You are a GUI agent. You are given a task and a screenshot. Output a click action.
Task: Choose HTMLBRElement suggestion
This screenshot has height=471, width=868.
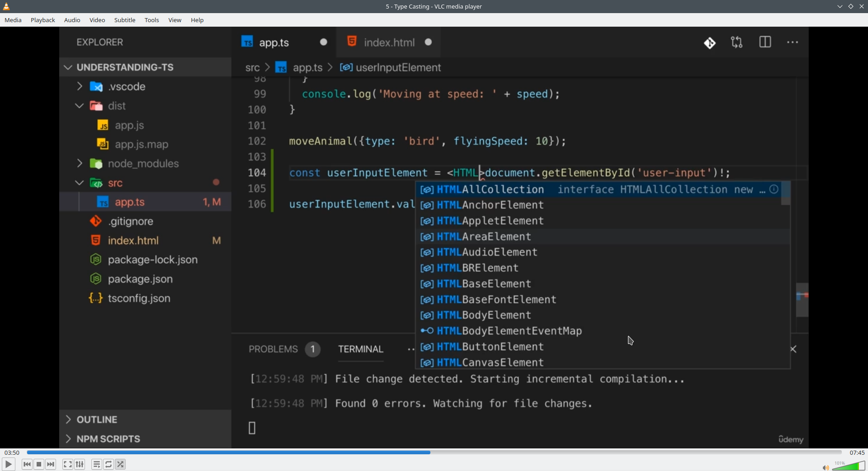tap(599, 268)
